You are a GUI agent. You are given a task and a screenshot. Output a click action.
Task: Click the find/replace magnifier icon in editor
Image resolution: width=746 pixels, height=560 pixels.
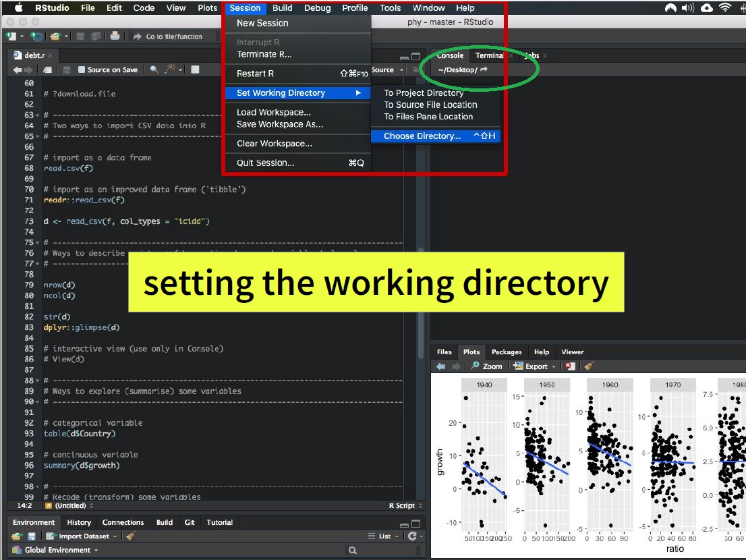pos(154,69)
